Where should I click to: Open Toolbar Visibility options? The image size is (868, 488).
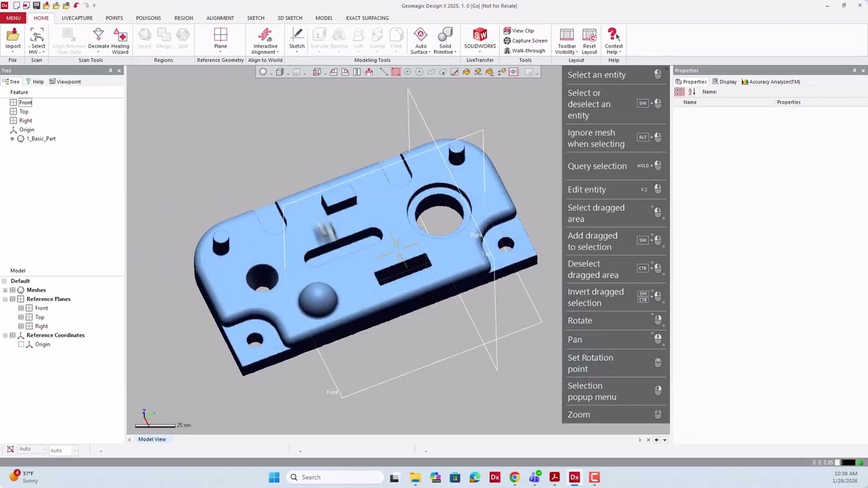point(567,41)
